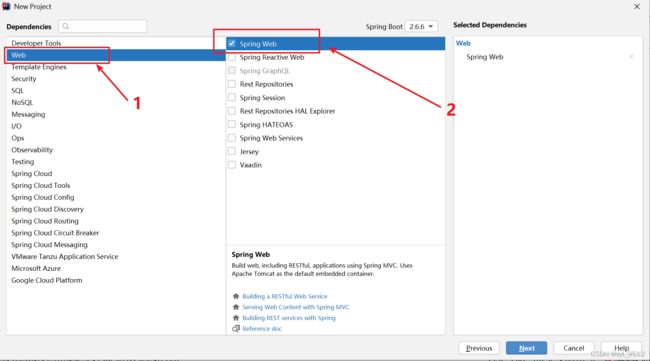Screen dimensions: 650x361
Task: Close the New Project dialog
Action: coord(637,7)
